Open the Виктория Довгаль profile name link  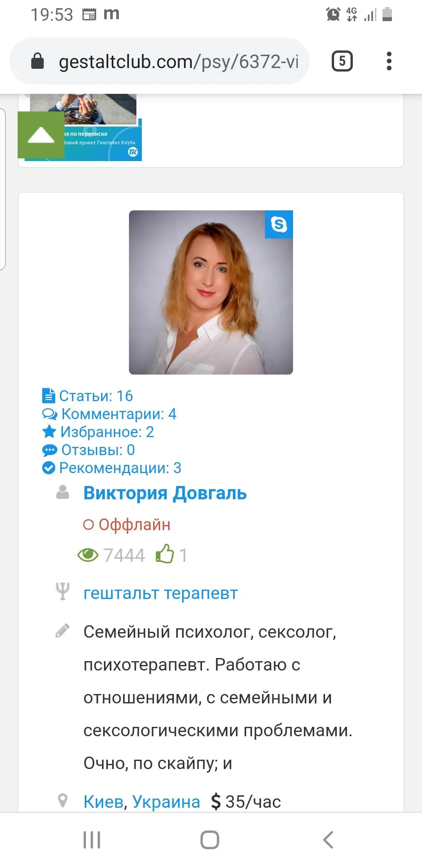tap(165, 493)
